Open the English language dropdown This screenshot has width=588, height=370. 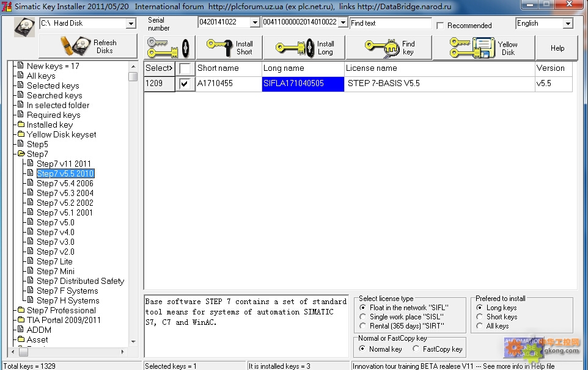(x=568, y=23)
